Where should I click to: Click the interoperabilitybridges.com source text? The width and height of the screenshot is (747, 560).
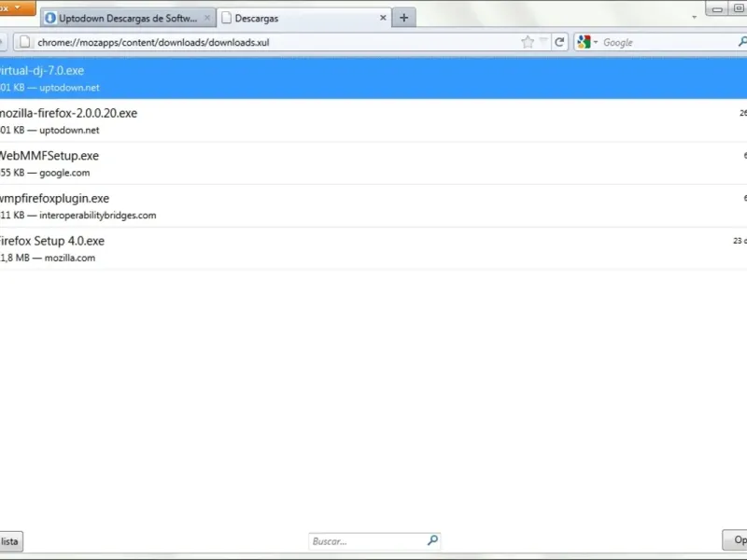tap(98, 216)
